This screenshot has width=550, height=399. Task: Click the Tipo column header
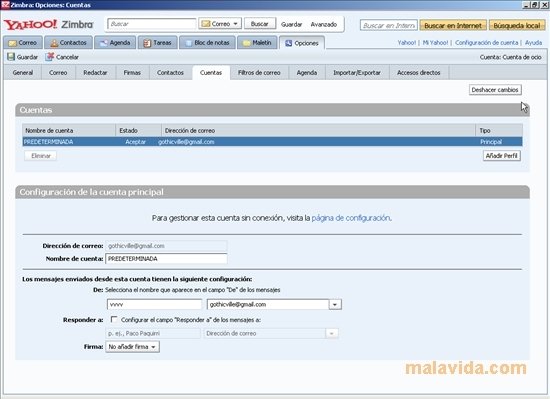click(x=499, y=130)
